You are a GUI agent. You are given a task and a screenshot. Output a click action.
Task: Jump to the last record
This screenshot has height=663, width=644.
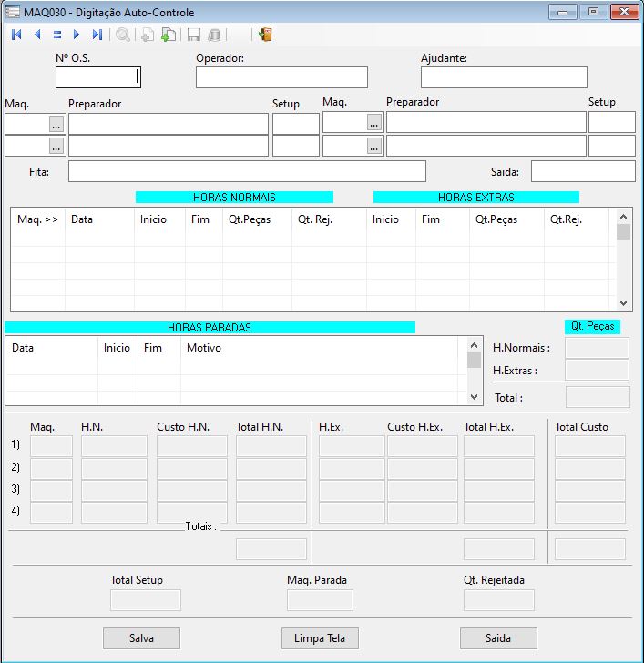(x=97, y=35)
